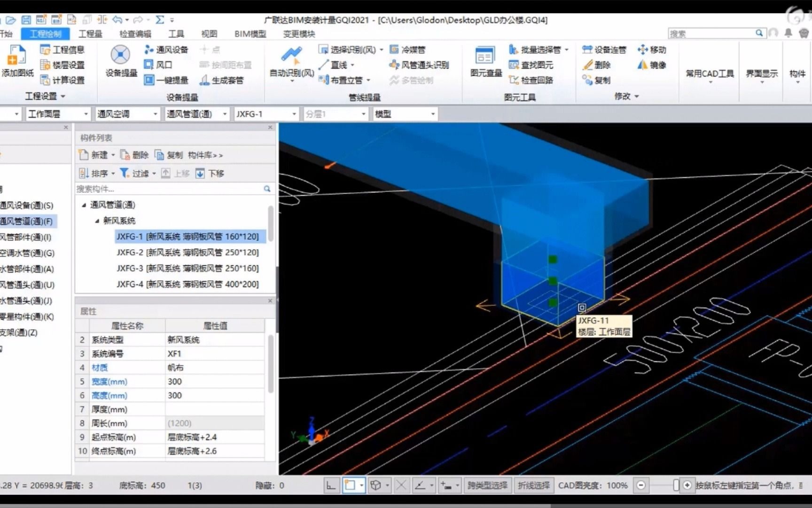812x508 pixels.
Task: Select the 镜像 mirror tool
Action: pyautogui.click(x=652, y=65)
